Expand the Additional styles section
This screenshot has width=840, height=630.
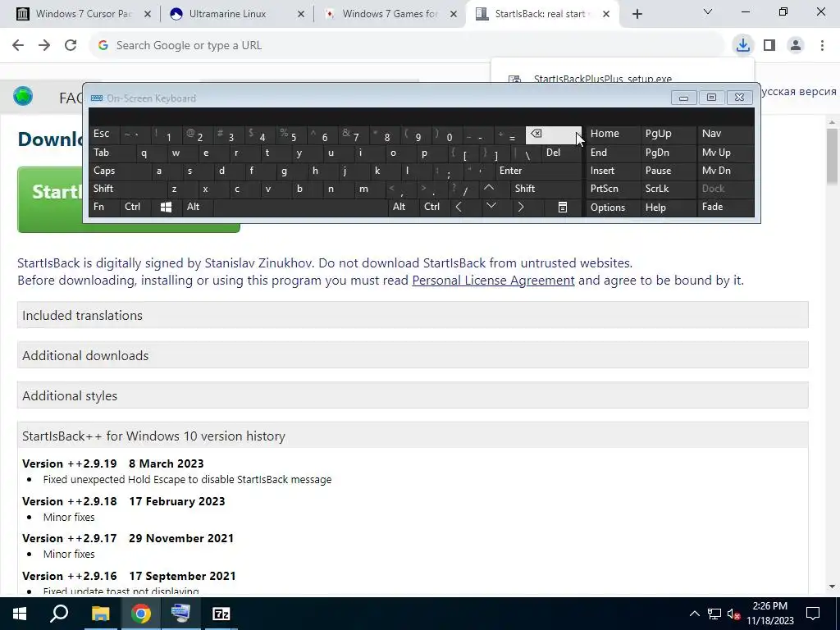(413, 395)
